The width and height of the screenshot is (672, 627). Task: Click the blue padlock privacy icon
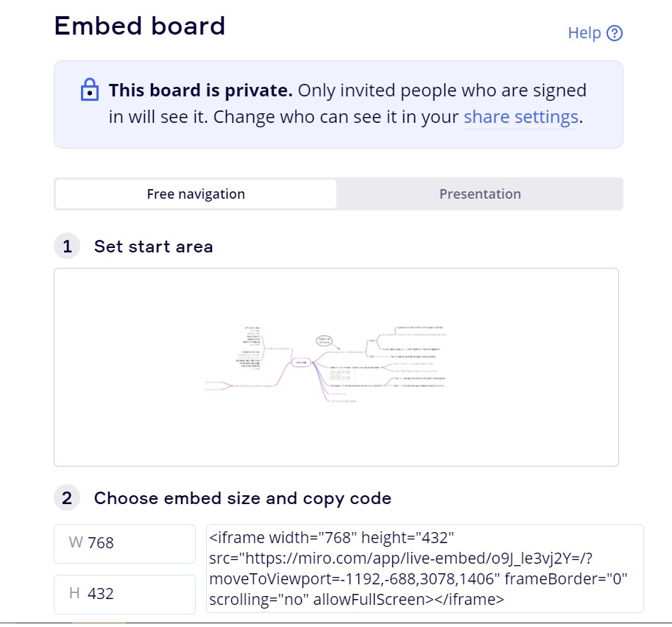90,90
